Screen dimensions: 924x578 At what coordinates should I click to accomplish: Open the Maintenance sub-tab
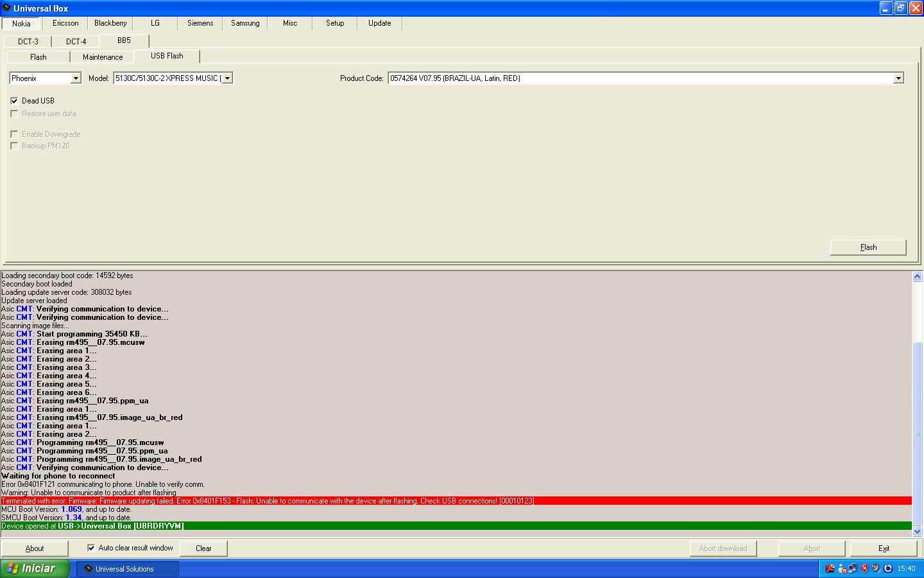coord(103,57)
